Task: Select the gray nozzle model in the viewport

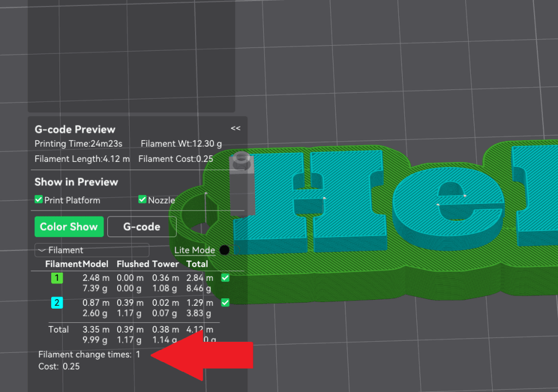Action: click(242, 185)
